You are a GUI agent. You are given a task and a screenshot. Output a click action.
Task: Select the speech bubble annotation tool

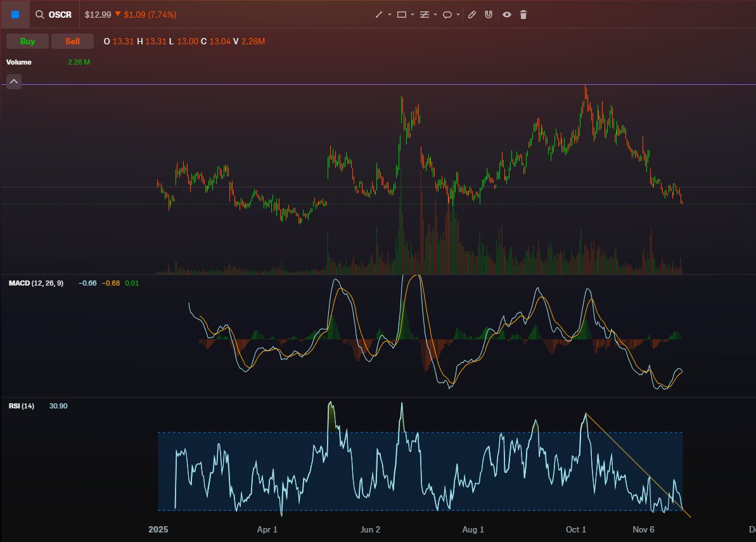[447, 15]
